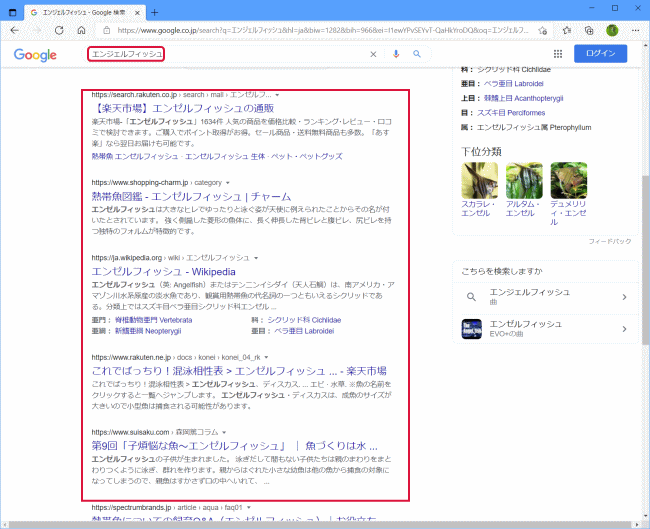Open 熱帯魚図鑑 - エンゼルフィッシュ チャーム result
This screenshot has height=529, width=650.
pos(191,197)
